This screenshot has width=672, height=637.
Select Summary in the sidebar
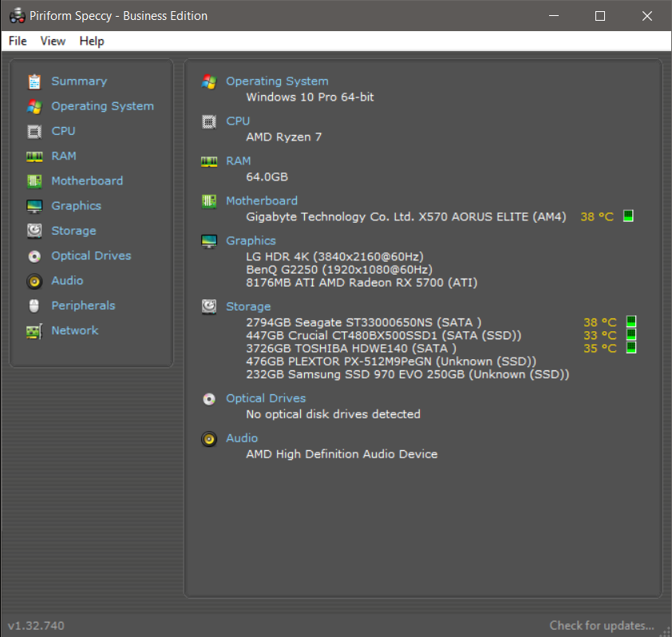[x=79, y=81]
